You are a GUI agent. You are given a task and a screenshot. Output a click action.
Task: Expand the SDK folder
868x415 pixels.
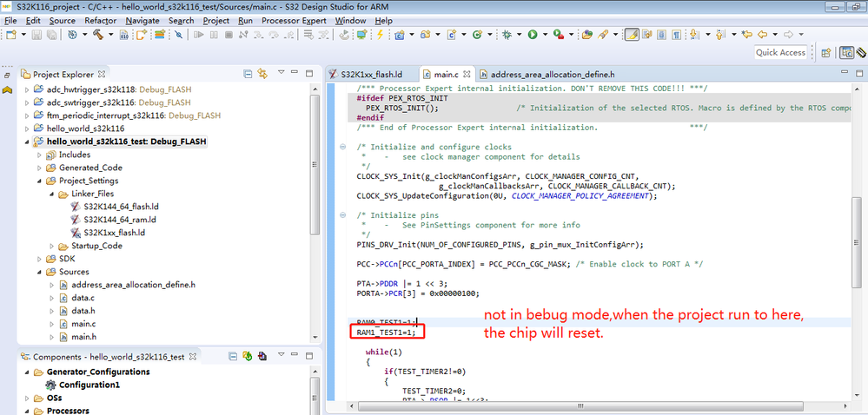[39, 259]
